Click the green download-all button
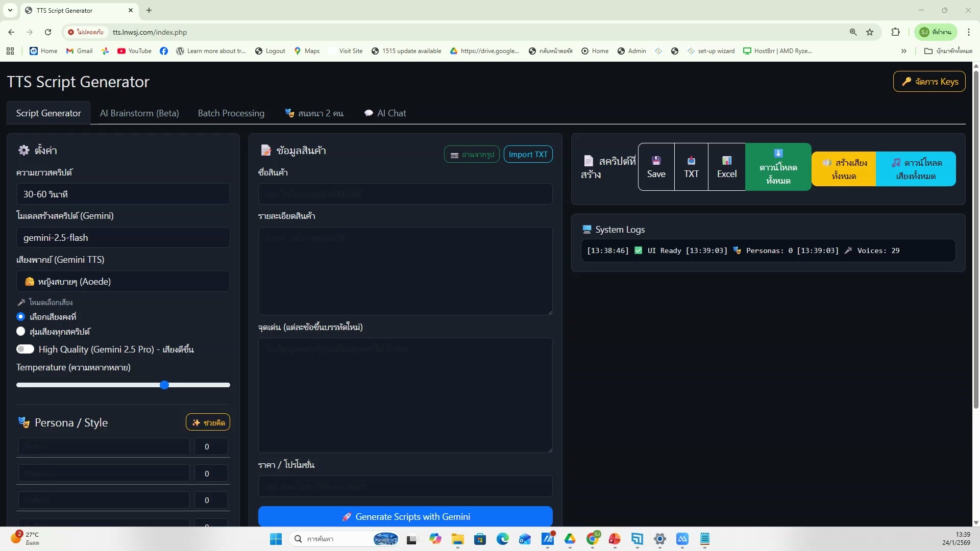 pos(778,167)
